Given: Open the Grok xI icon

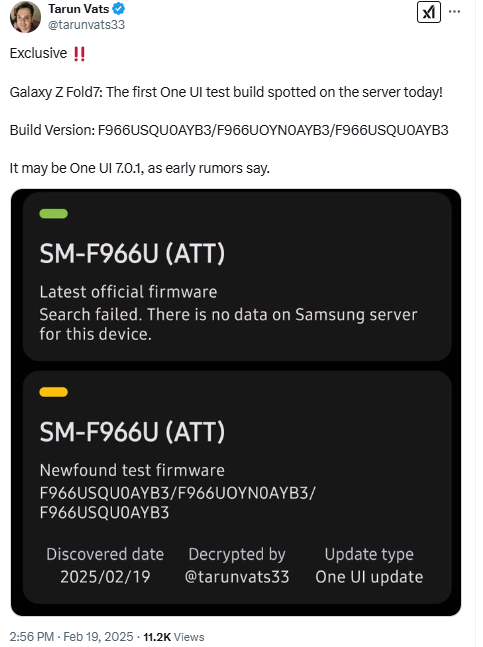Looking at the screenshot, I should pyautogui.click(x=429, y=12).
